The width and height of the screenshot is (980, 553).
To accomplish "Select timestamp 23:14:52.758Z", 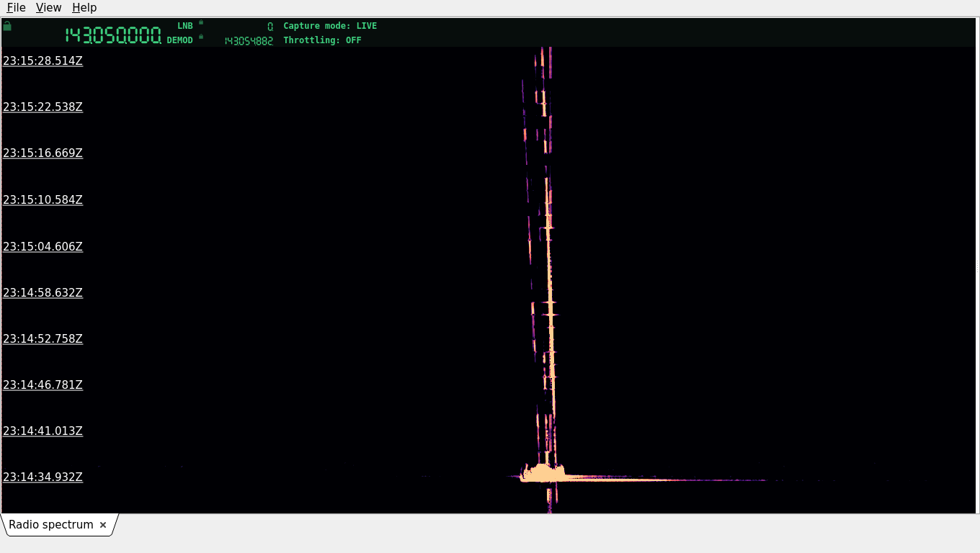I will point(43,339).
